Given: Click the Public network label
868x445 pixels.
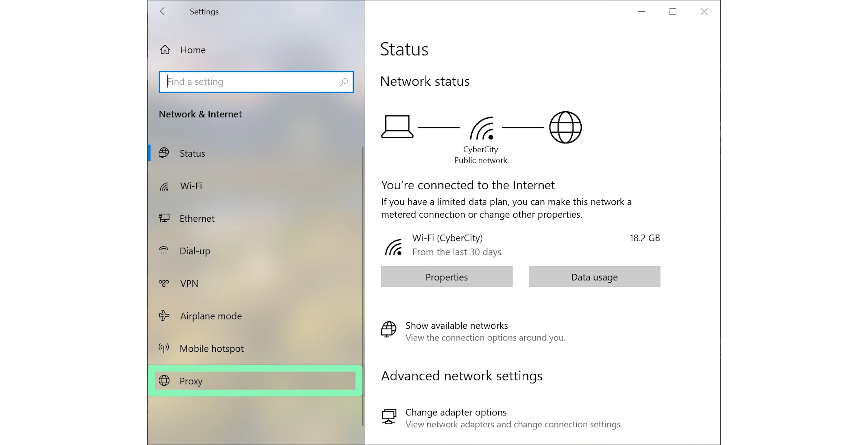Looking at the screenshot, I should point(481,160).
